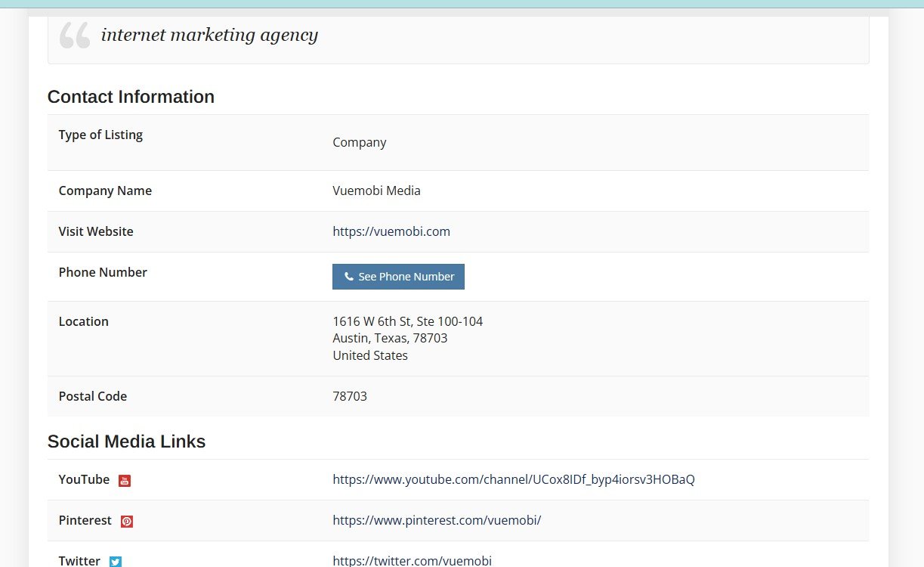Click the internet marketing agency quote text
The width and height of the screenshot is (924, 567).
click(x=209, y=35)
